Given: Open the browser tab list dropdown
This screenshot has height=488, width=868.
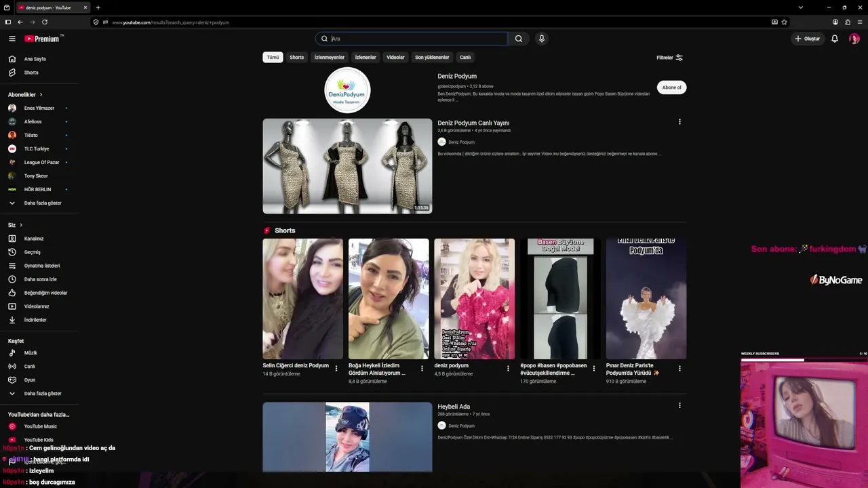Looking at the screenshot, I should tap(801, 7).
